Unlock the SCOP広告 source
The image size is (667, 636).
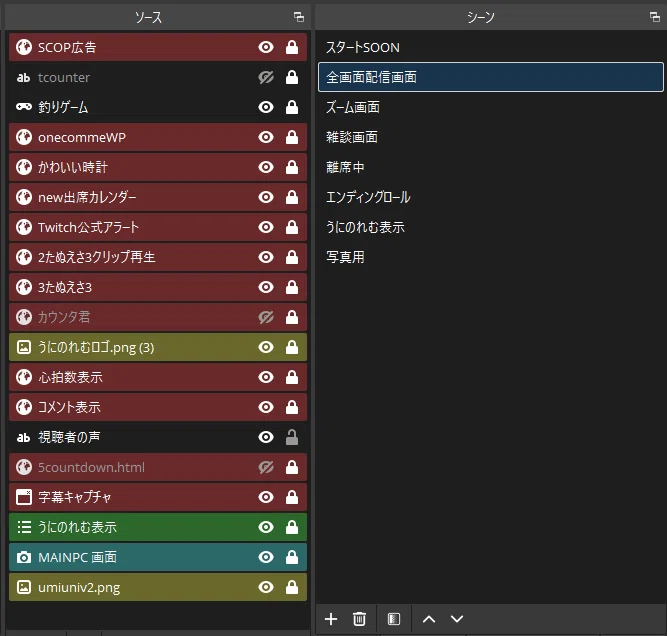click(x=292, y=47)
